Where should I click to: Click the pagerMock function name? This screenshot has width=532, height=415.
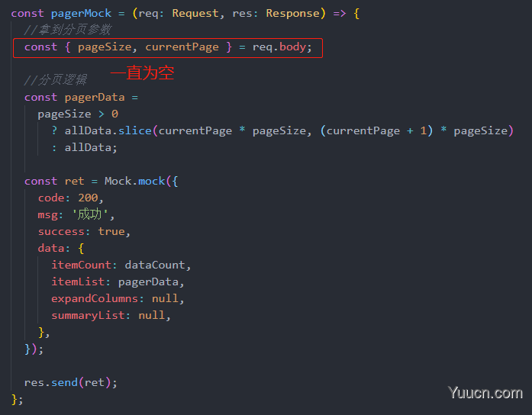[81, 14]
